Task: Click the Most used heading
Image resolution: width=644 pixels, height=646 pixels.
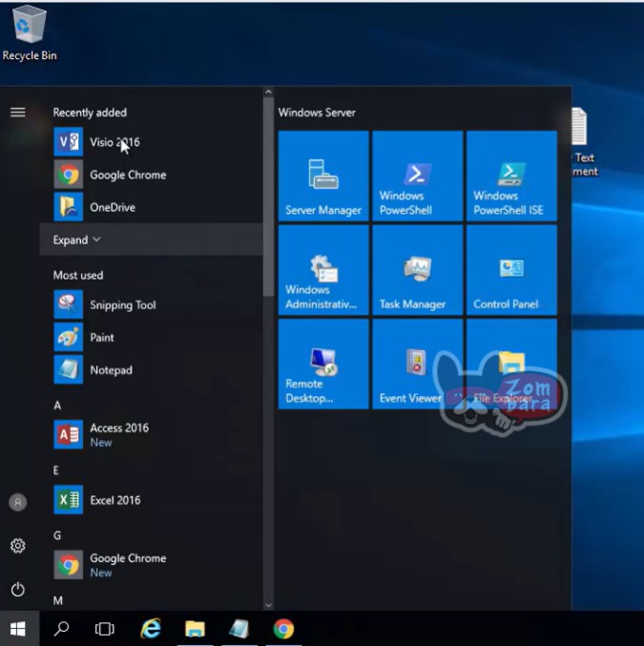Action: [78, 275]
